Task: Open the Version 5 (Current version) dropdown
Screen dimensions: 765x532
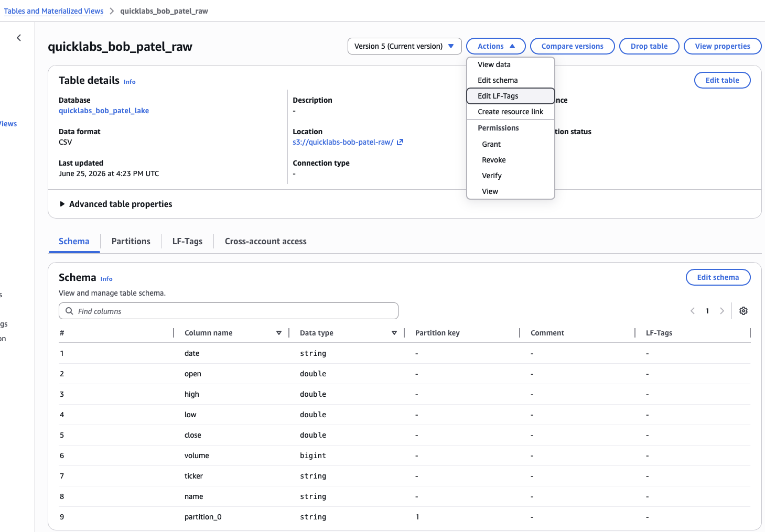Action: click(x=404, y=46)
